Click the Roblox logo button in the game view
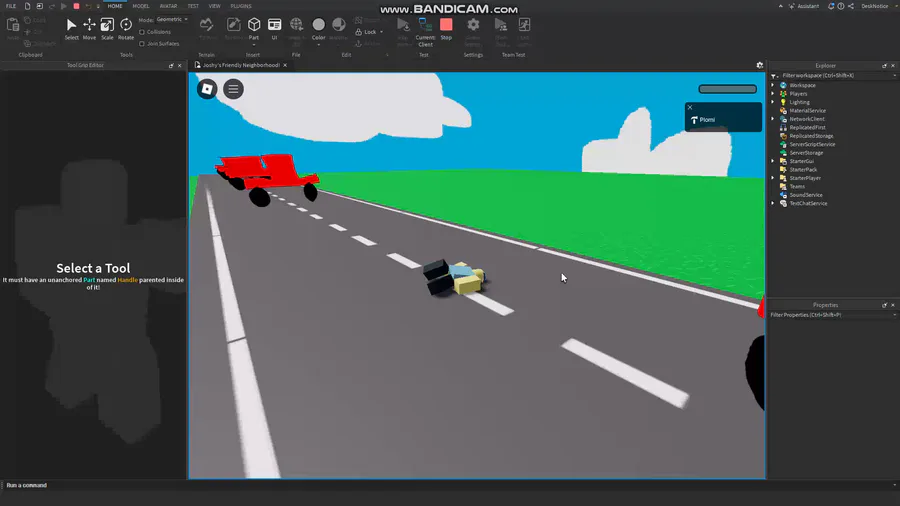Image resolution: width=900 pixels, height=506 pixels. (x=207, y=89)
